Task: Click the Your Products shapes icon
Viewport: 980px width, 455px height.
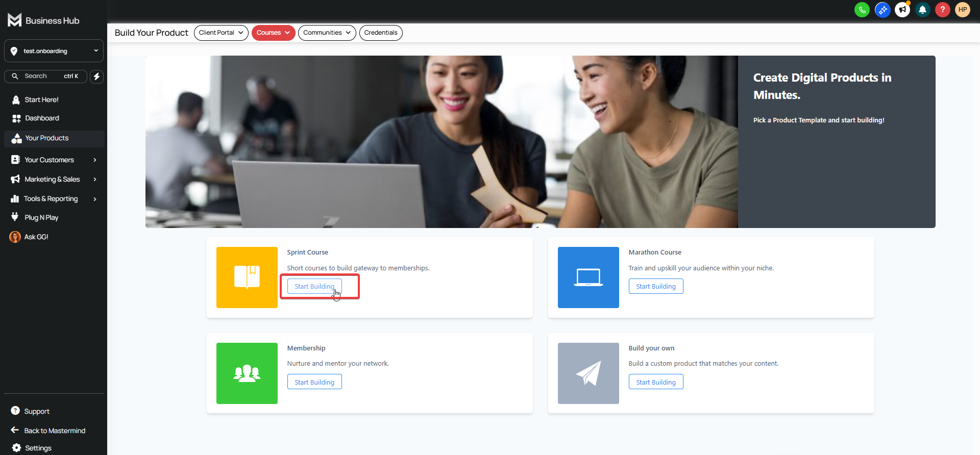Action: pyautogui.click(x=16, y=138)
